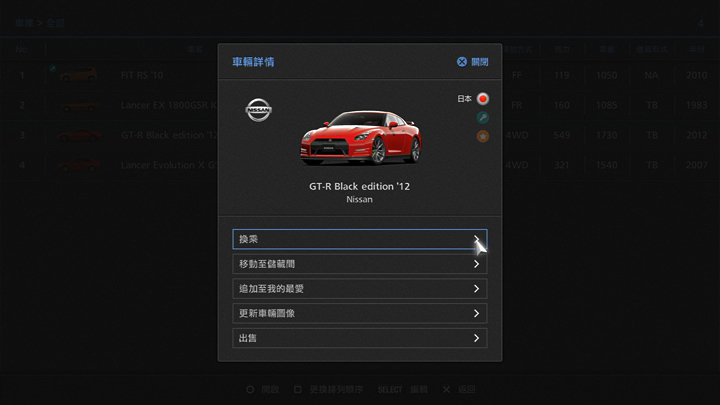This screenshot has height=405, width=720.
Task: Click the Japan red-circle flag icon
Action: (483, 99)
